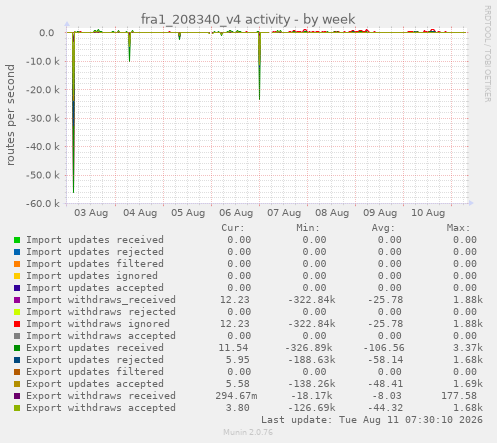Click the '-106.56' average value
Image resolution: width=497 pixels, height=443 pixels.
pos(384,348)
